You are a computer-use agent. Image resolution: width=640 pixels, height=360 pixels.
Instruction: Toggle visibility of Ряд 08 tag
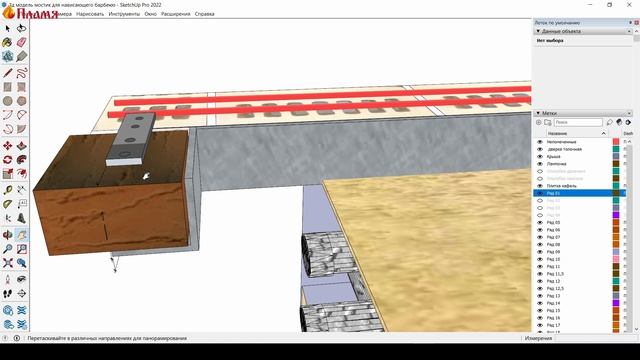pyautogui.click(x=540, y=244)
